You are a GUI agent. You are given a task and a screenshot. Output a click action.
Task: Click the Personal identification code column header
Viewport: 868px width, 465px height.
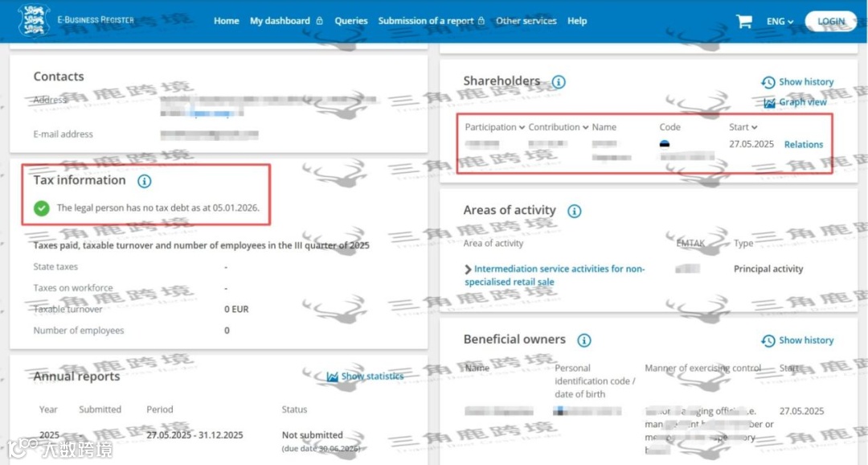click(x=595, y=381)
